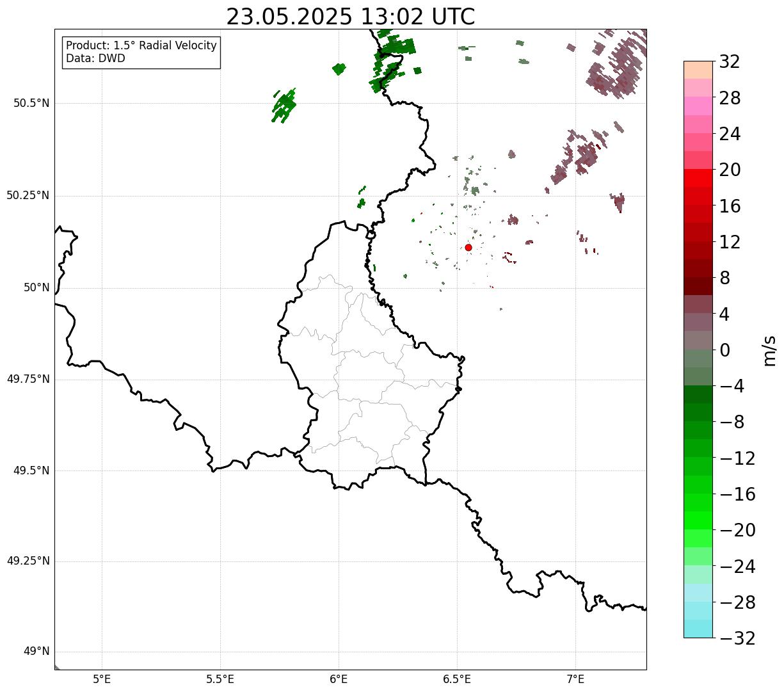Image resolution: width=784 pixels, height=692 pixels.
Task: Click the dark maroon swatch just below 8
Action: pyautogui.click(x=698, y=286)
